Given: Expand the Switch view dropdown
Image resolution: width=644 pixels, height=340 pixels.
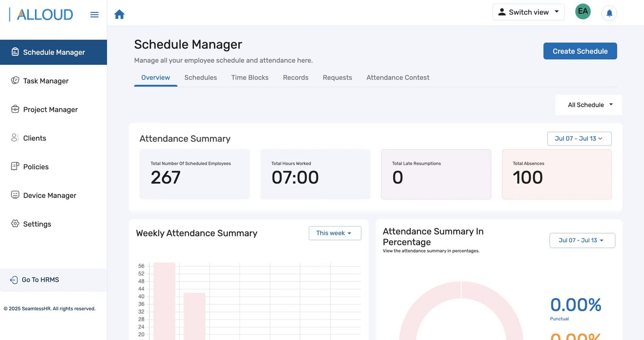Looking at the screenshot, I should tap(528, 12).
